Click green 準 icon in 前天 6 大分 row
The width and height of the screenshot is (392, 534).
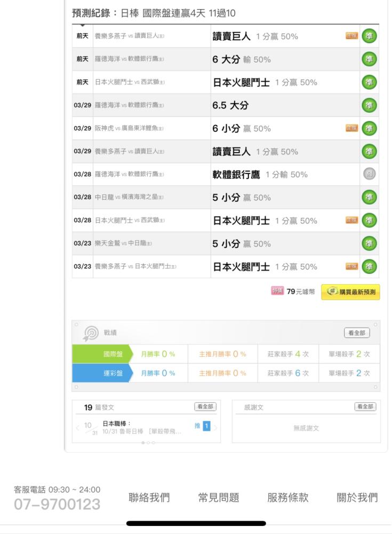[369, 59]
